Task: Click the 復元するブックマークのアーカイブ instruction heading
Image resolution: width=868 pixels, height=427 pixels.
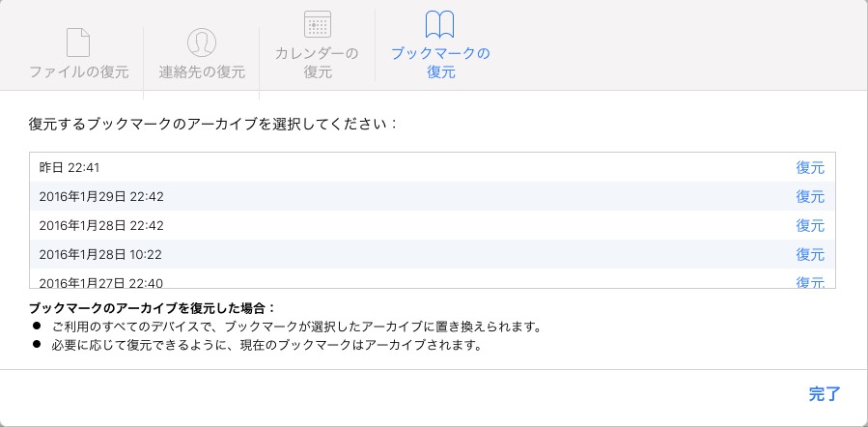Action: tap(213, 125)
